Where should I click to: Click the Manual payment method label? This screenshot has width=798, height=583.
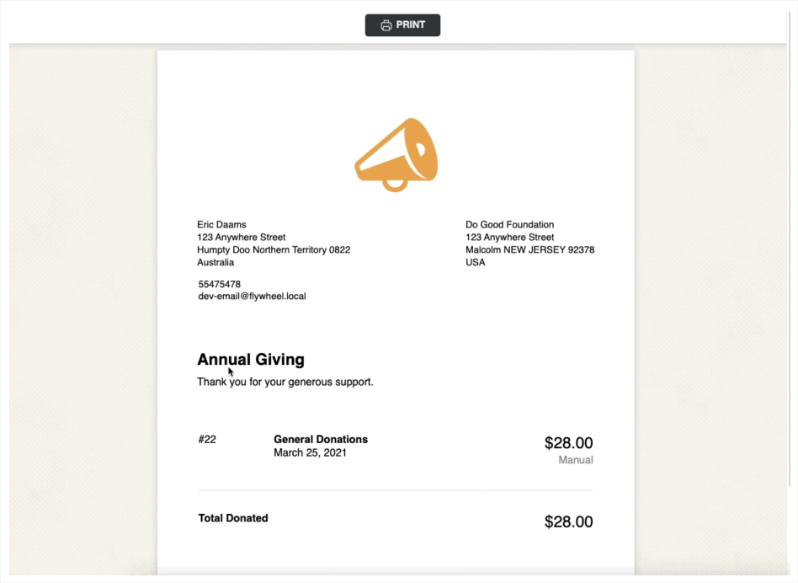576,460
